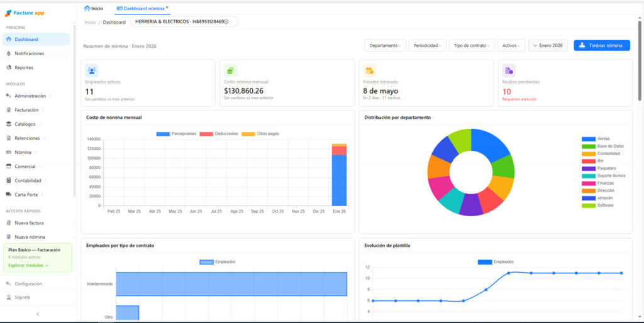644x323 pixels.
Task: Open the Departamento filter dropdown
Action: pyautogui.click(x=386, y=45)
